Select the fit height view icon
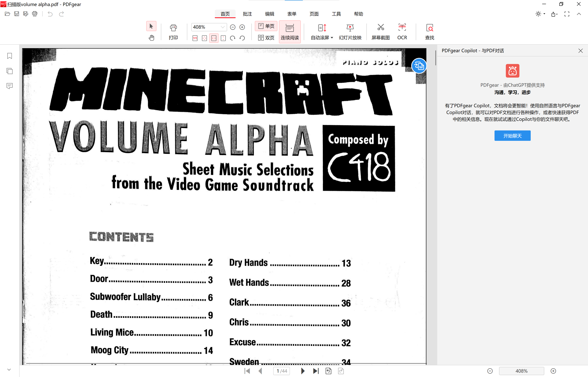The image size is (588, 377). [x=223, y=38]
